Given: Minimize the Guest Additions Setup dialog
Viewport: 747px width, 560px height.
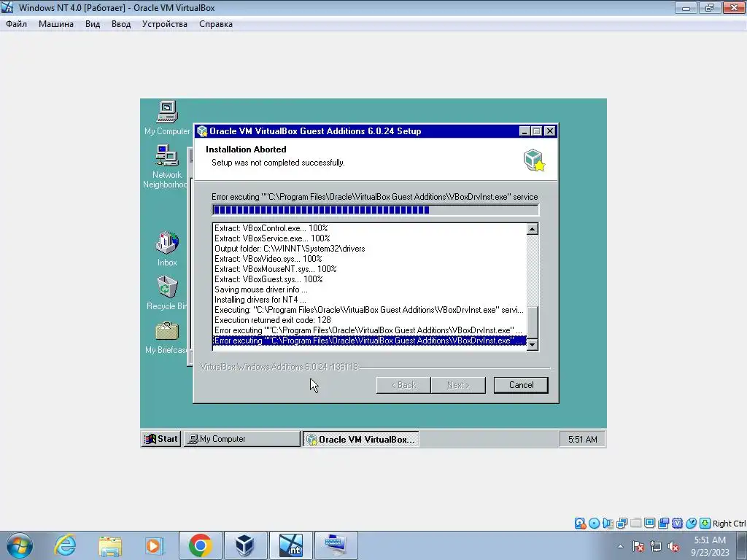Looking at the screenshot, I should pyautogui.click(x=525, y=131).
